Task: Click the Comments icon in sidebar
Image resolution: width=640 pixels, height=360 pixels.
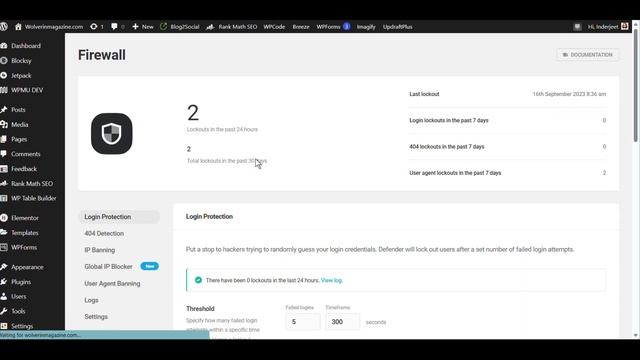Action: coord(4,154)
